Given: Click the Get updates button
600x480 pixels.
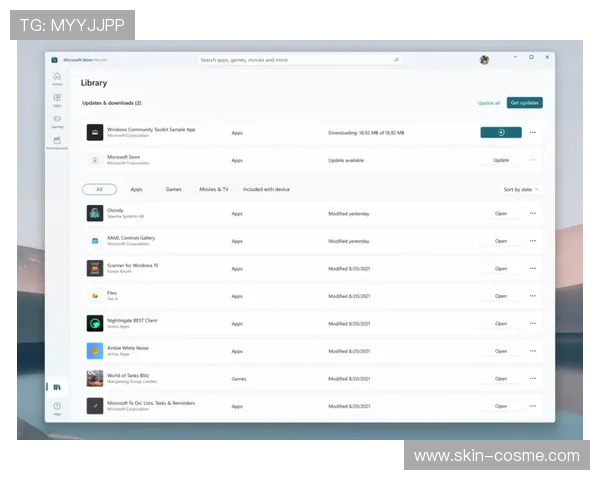Looking at the screenshot, I should pos(525,103).
